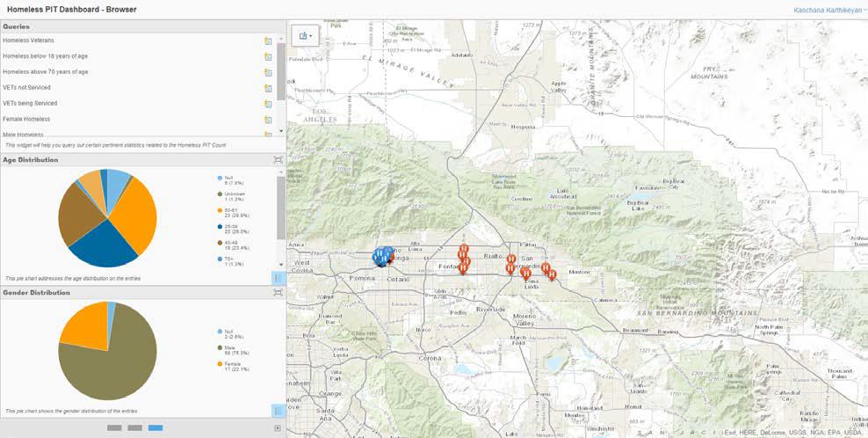Image resolution: width=868 pixels, height=438 pixels.
Task: Click the topmost orange H marker near Fontana
Action: click(464, 250)
